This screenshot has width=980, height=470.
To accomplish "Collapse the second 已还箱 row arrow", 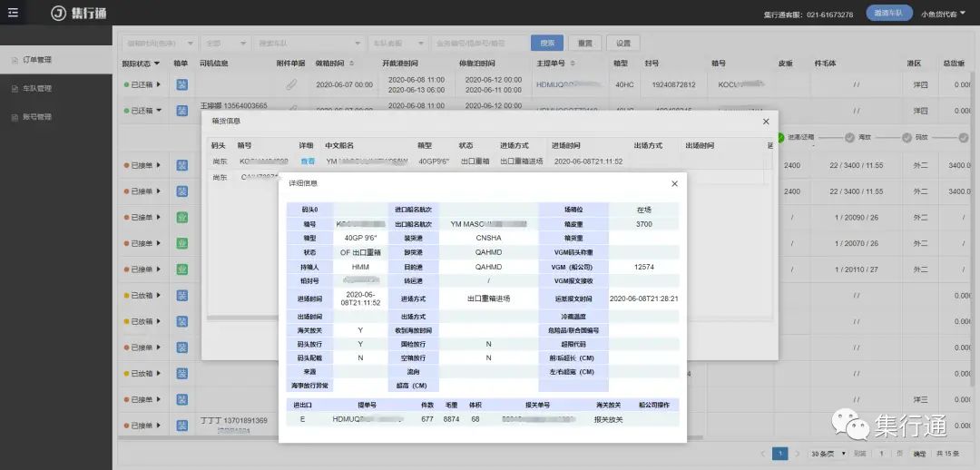I will (159, 111).
